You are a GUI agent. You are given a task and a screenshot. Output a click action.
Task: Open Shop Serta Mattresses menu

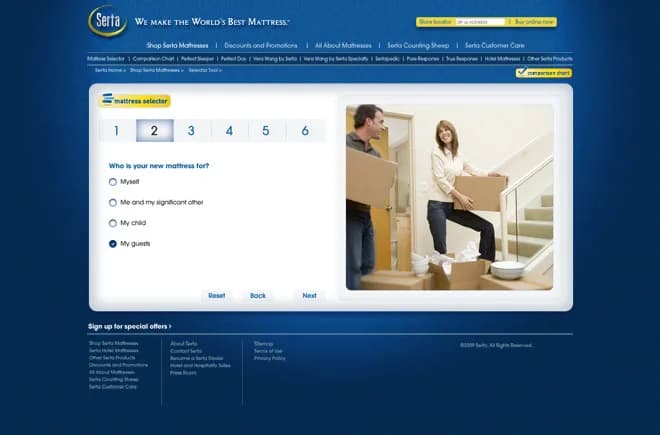[x=177, y=45]
